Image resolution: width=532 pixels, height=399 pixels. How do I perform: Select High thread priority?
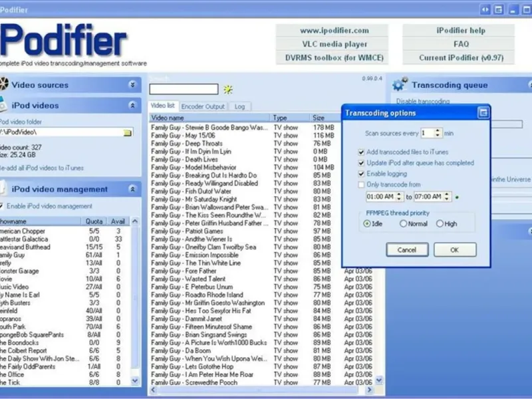pos(440,223)
